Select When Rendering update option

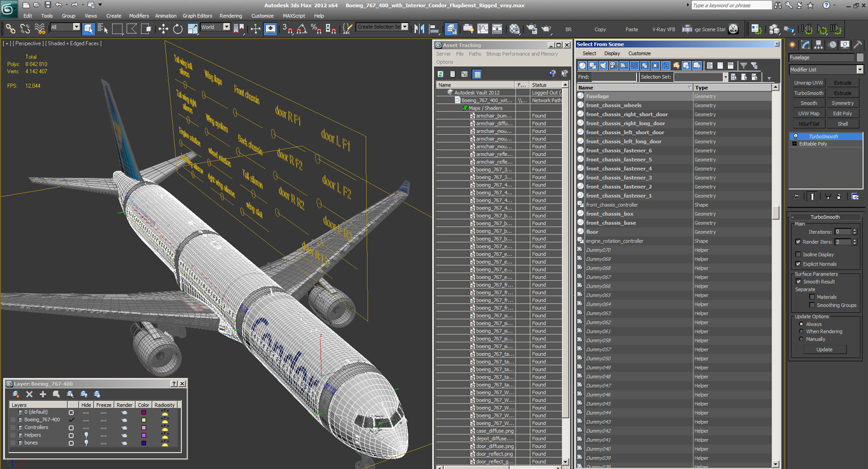(x=801, y=331)
